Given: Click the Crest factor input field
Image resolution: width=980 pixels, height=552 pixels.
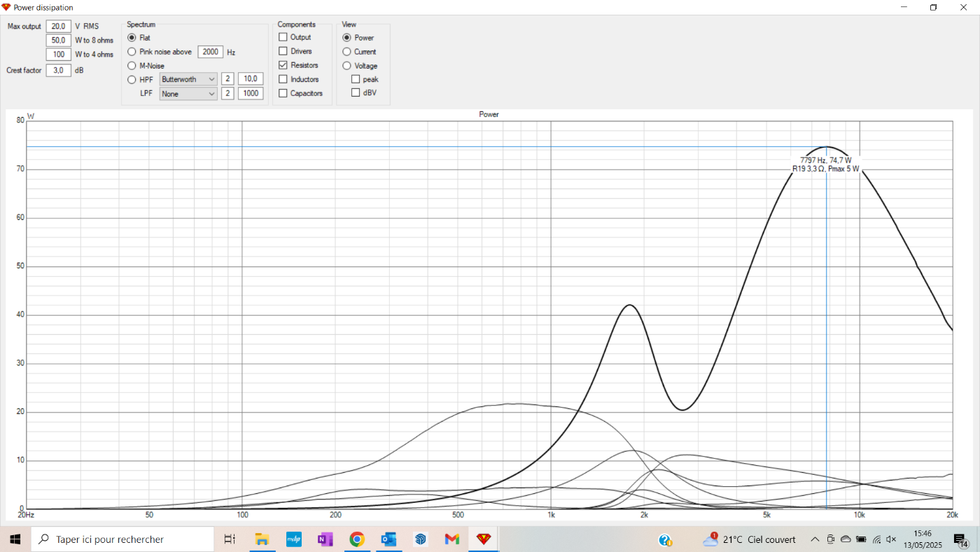Looking at the screenshot, I should tap(58, 70).
